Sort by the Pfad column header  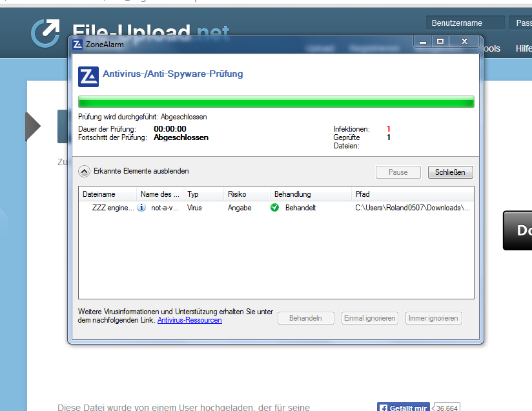pos(413,194)
